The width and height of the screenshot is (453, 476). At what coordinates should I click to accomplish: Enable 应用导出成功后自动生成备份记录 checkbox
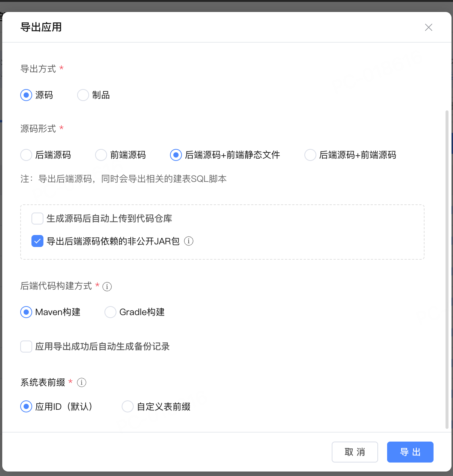pos(26,347)
